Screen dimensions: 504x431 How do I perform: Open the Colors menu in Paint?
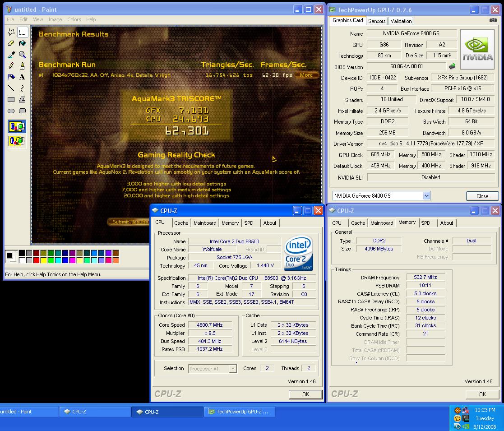[74, 19]
